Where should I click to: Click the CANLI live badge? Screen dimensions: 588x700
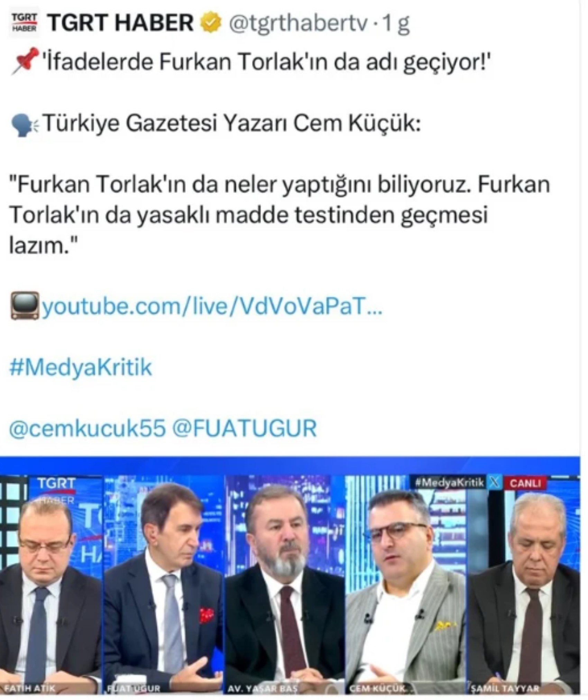(525, 483)
